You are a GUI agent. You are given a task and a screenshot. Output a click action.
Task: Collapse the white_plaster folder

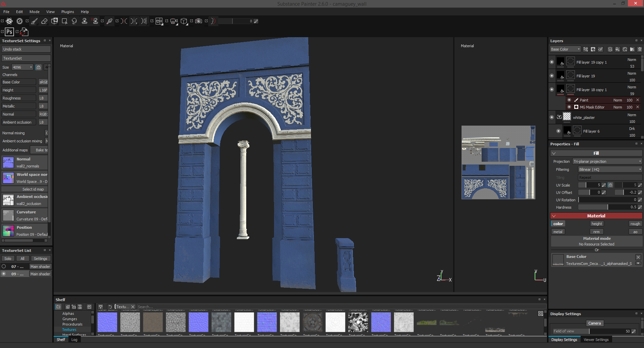point(559,117)
